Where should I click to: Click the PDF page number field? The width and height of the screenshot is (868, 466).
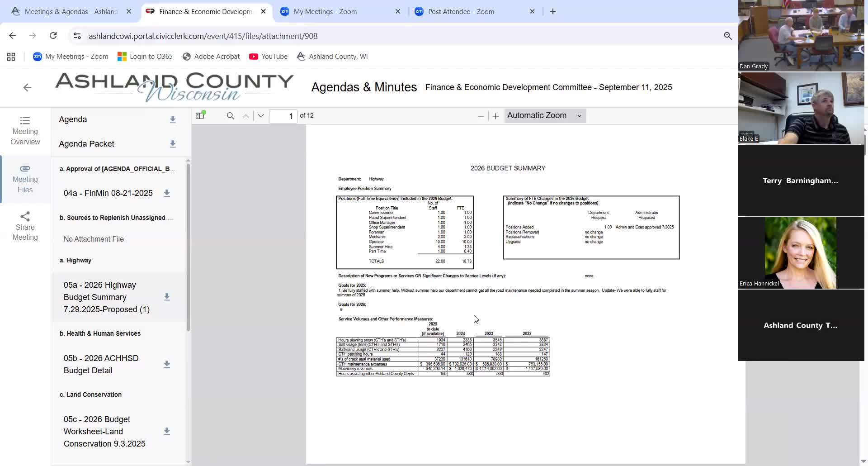click(283, 116)
